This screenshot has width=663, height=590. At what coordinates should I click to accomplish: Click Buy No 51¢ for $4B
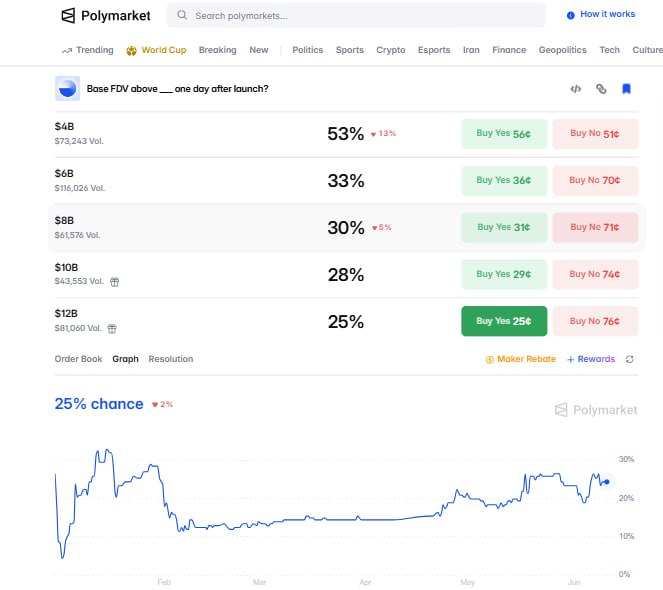(595, 134)
